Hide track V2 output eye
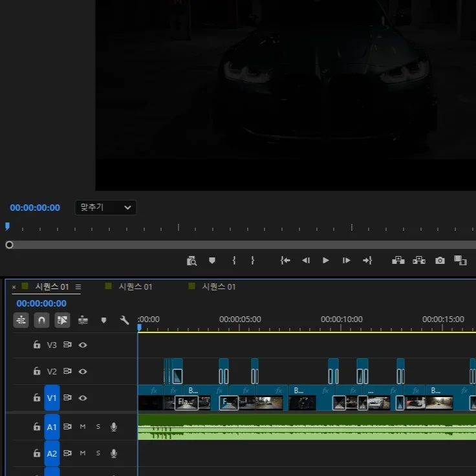Viewport: 476px width, 476px height. click(83, 371)
